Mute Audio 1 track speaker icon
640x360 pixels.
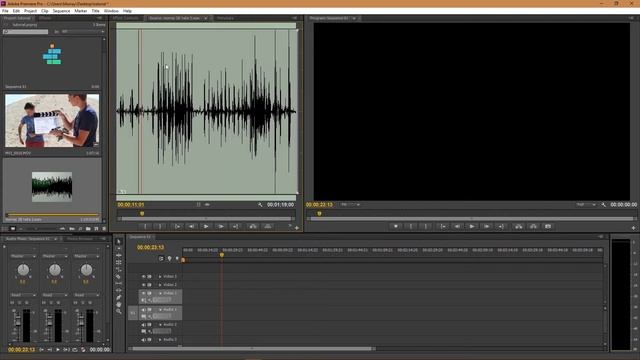(143, 310)
